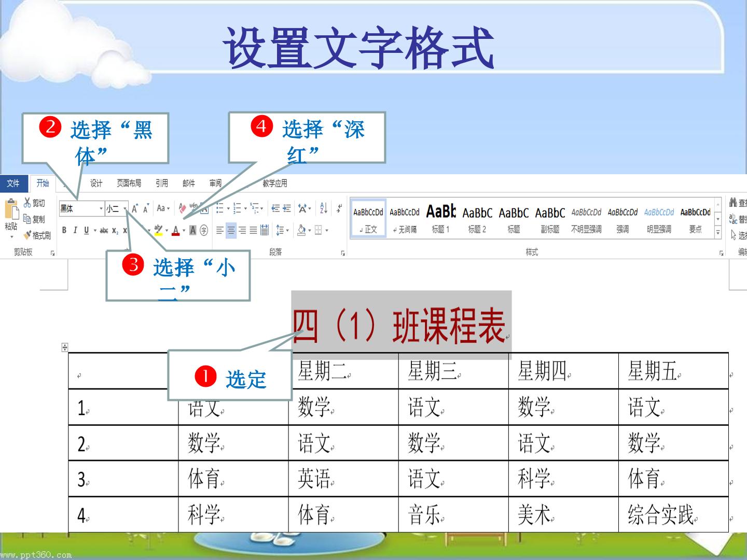
Task: Click the Cut (剪切) scissors icon
Action: (27, 203)
